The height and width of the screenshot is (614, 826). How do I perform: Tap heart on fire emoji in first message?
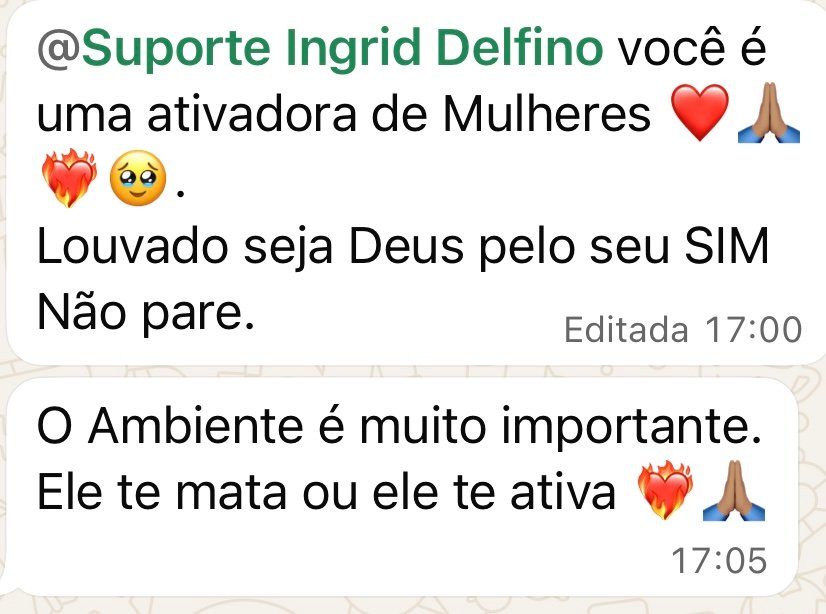[x=69, y=178]
